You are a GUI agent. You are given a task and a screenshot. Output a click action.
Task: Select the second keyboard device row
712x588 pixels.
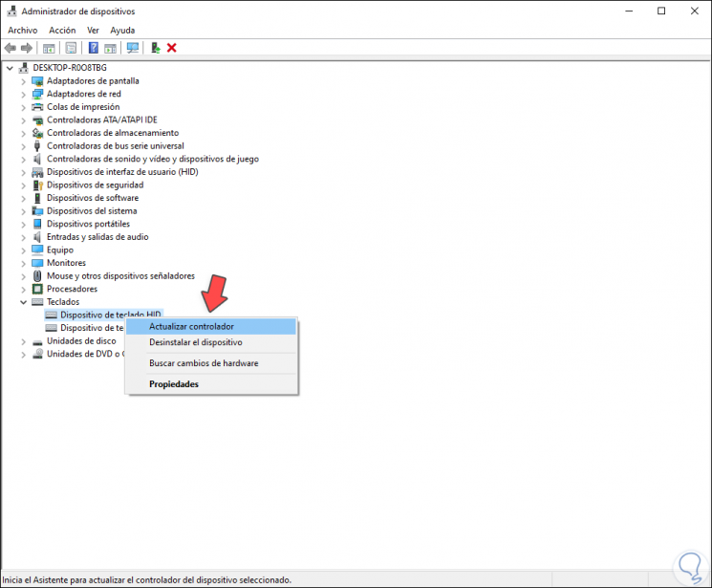click(84, 328)
